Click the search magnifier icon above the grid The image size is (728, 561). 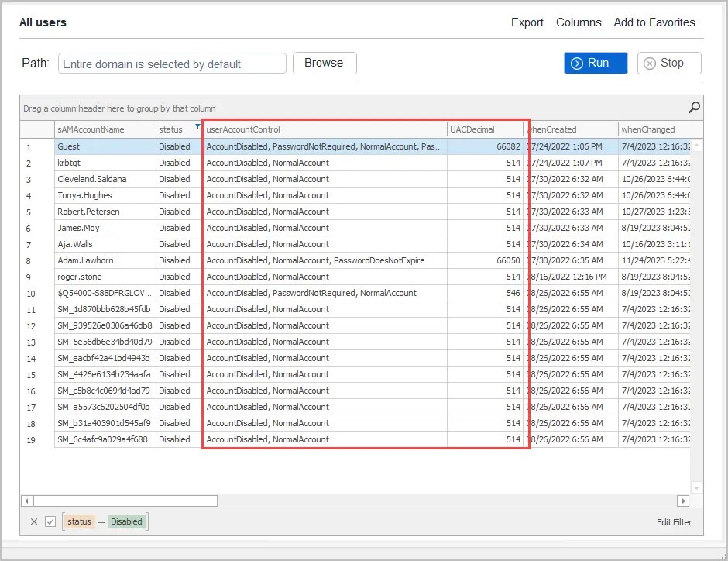[x=695, y=108]
